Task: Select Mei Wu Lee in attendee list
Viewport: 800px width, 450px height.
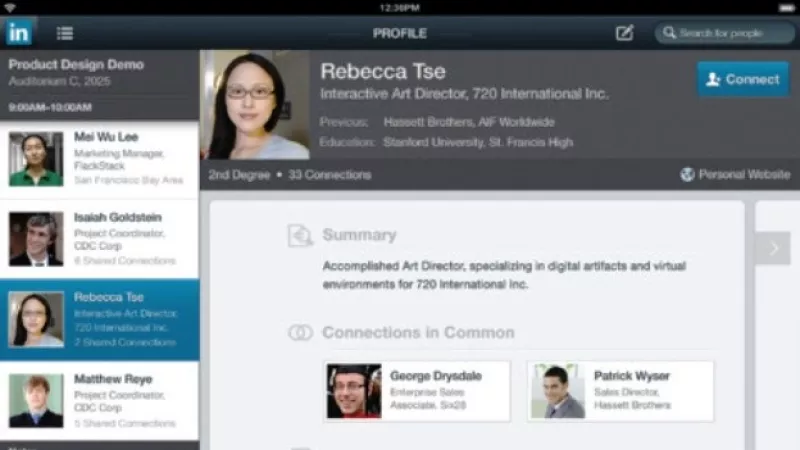Action: pos(100,158)
